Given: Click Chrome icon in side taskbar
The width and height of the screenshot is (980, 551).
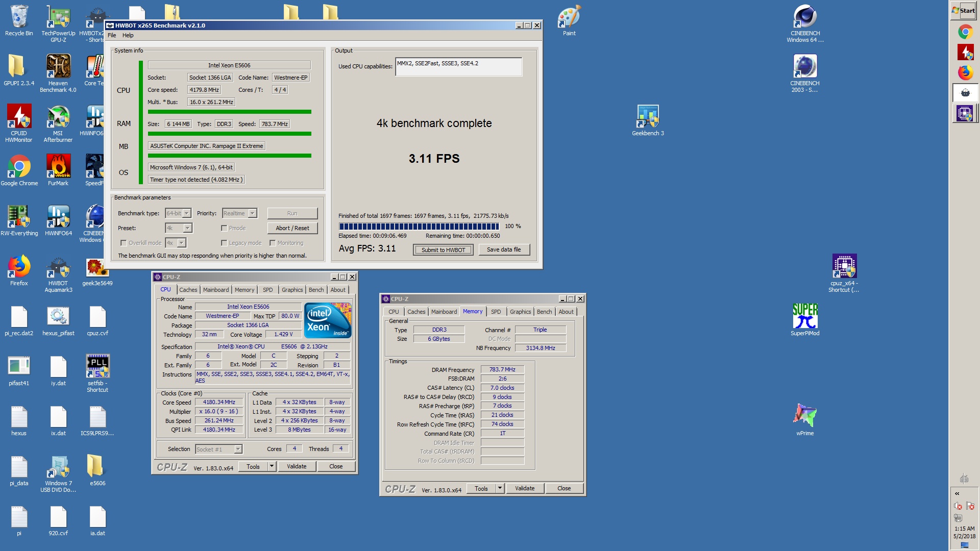Looking at the screenshot, I should pyautogui.click(x=965, y=32).
